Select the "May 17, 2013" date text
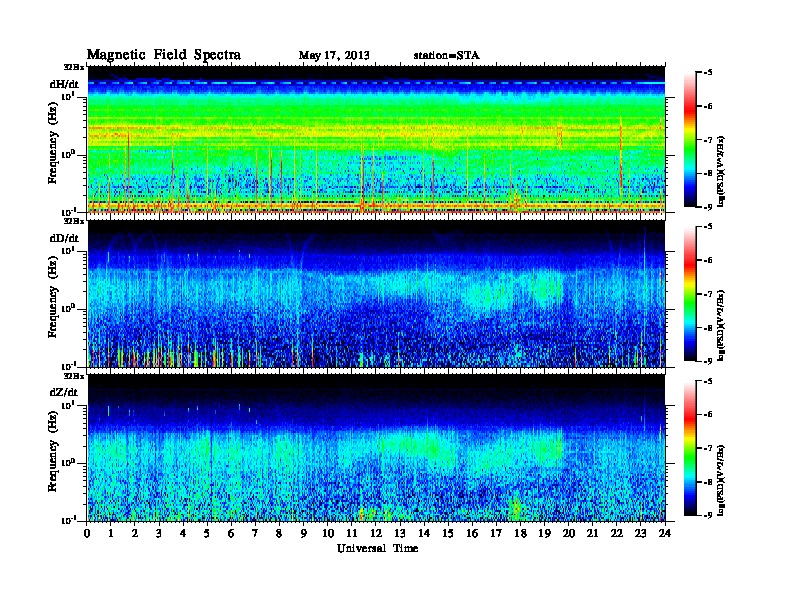 (334, 55)
